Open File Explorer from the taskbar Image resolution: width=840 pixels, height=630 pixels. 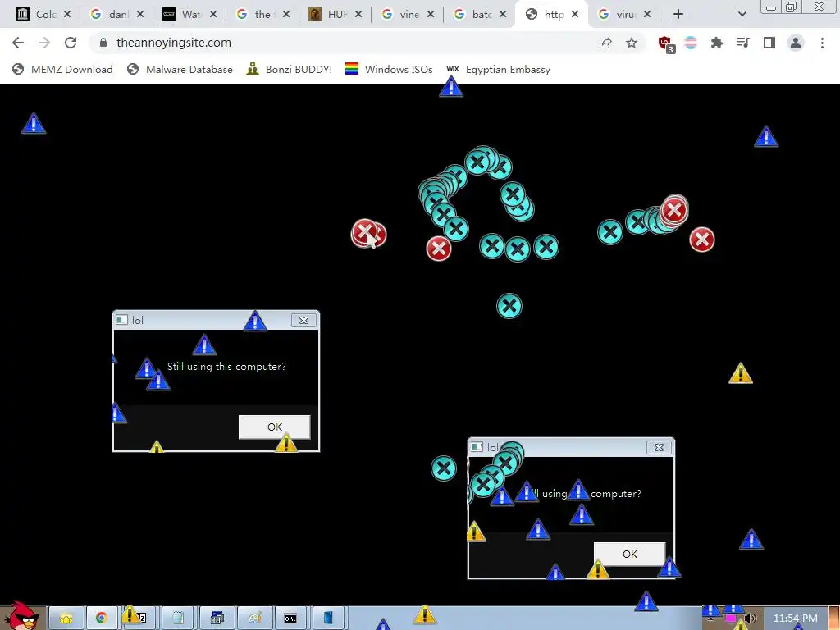coord(66,619)
